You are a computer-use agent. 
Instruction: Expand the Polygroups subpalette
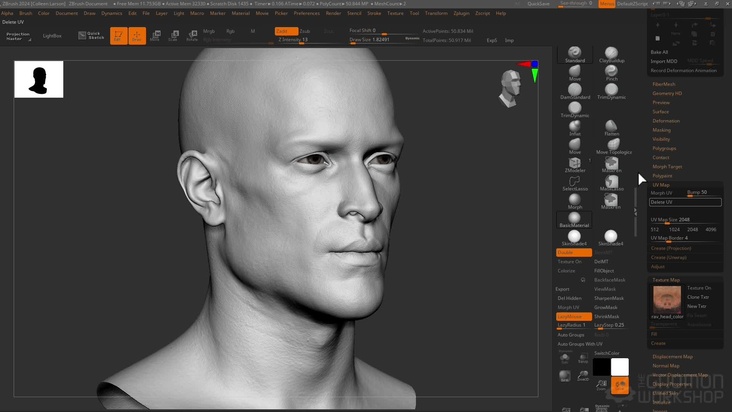click(664, 148)
